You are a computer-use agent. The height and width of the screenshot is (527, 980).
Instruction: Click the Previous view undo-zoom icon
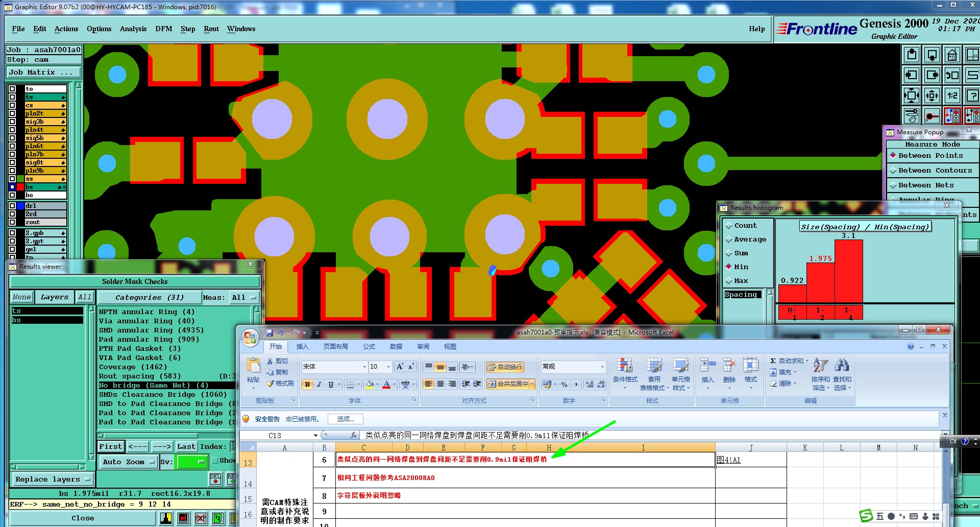point(952,75)
